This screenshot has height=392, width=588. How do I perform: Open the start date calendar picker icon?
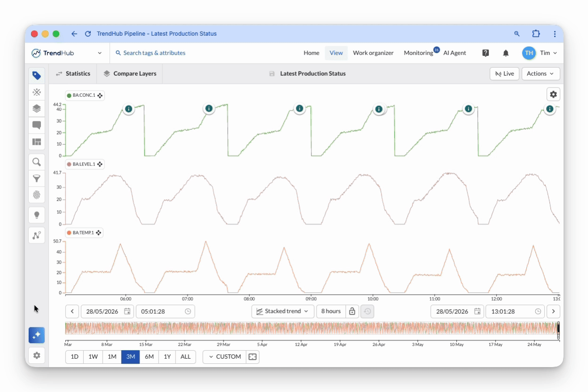pyautogui.click(x=127, y=311)
